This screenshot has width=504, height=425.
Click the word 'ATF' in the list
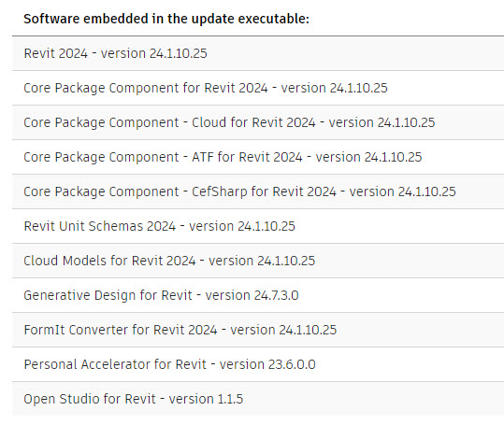point(203,157)
